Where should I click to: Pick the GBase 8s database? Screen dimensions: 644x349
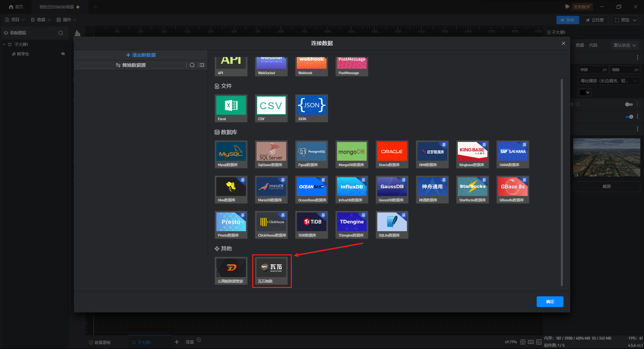point(513,190)
